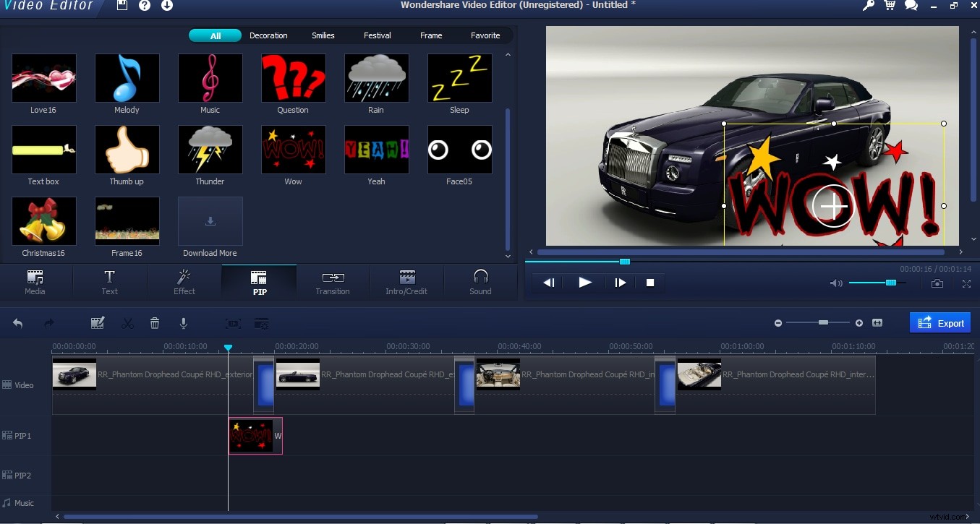Select the Scissors split tool

pyautogui.click(x=127, y=323)
